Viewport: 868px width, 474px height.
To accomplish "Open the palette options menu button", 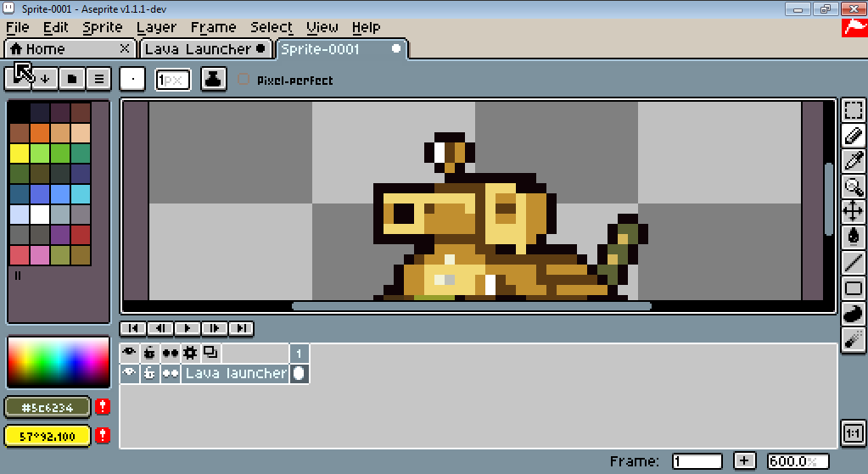I will coord(98,79).
